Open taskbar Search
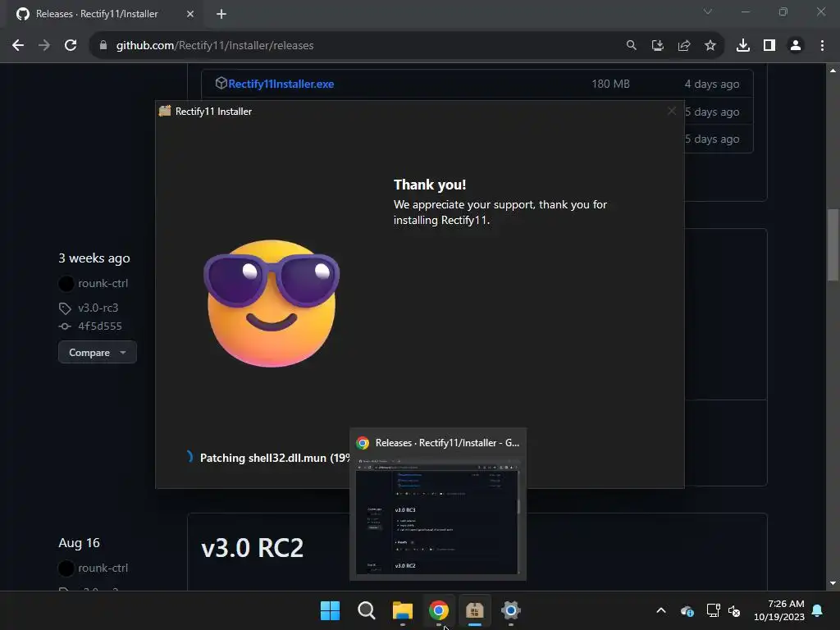This screenshot has width=840, height=630. pyautogui.click(x=367, y=610)
